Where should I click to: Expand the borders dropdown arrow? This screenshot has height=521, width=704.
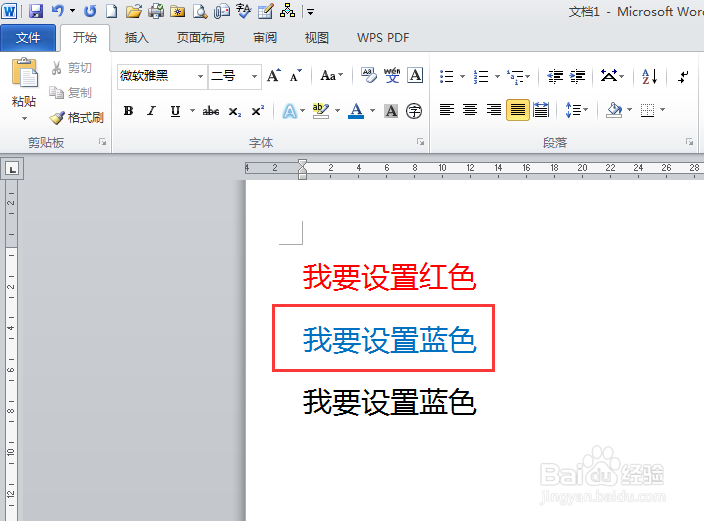[662, 110]
